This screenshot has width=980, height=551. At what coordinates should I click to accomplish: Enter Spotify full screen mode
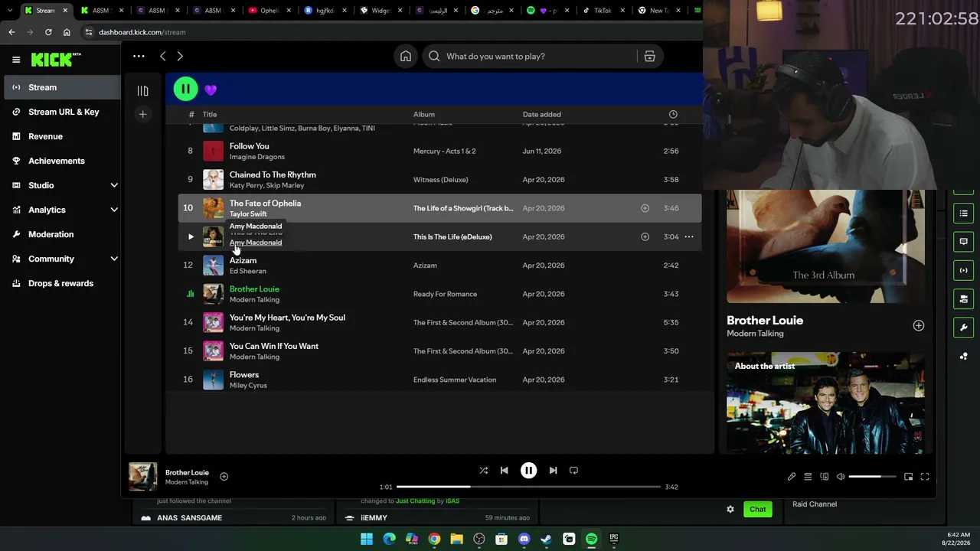coord(925,477)
